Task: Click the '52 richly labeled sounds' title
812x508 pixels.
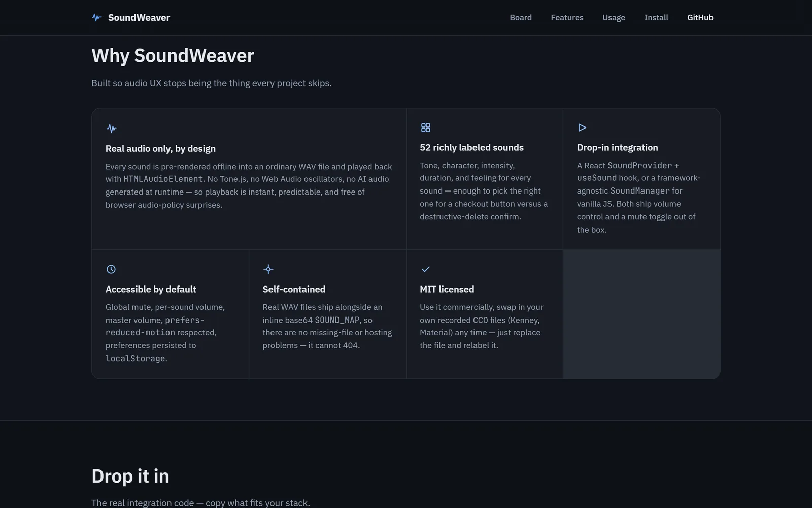Action: (x=471, y=147)
